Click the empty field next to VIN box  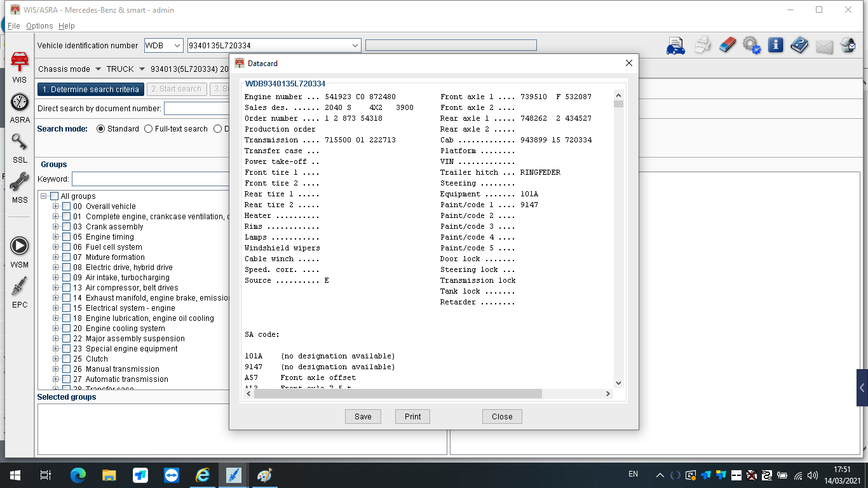tap(451, 45)
